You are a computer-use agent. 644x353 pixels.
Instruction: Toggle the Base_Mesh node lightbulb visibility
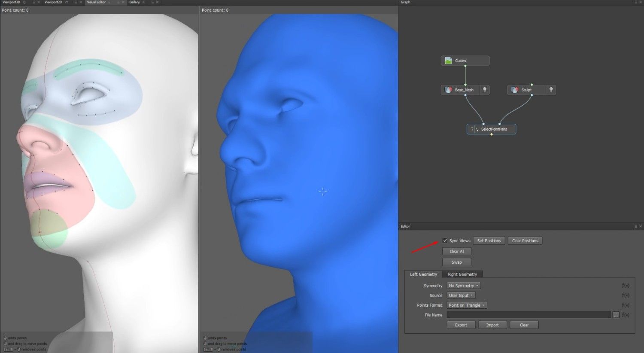click(485, 90)
